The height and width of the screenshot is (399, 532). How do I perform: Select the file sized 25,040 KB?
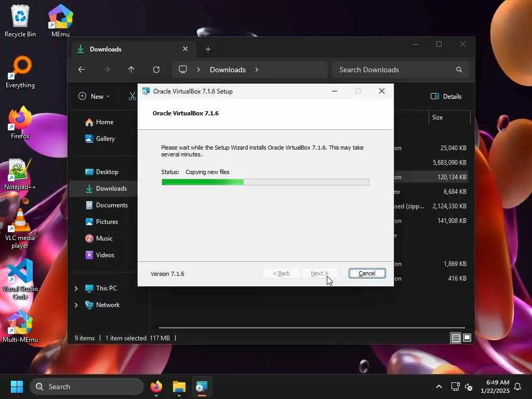click(x=453, y=148)
